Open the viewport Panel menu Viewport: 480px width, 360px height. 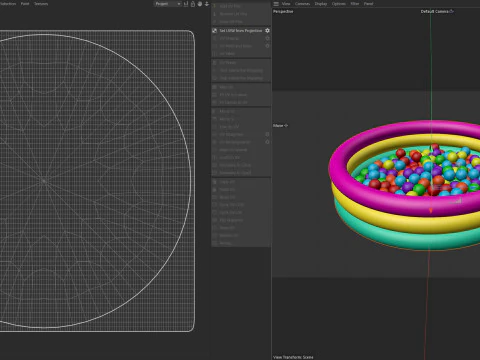coord(368,4)
